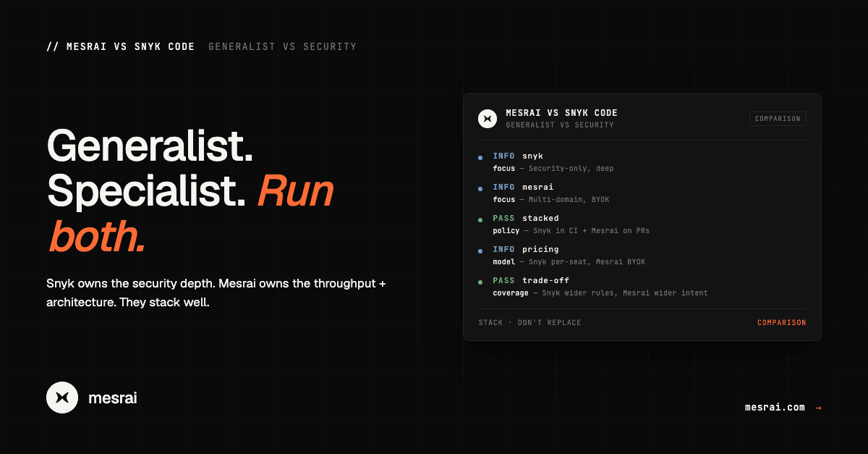Click card subtitle 'GENERALIST VS SECURITY'
The image size is (868, 454).
[x=559, y=125]
